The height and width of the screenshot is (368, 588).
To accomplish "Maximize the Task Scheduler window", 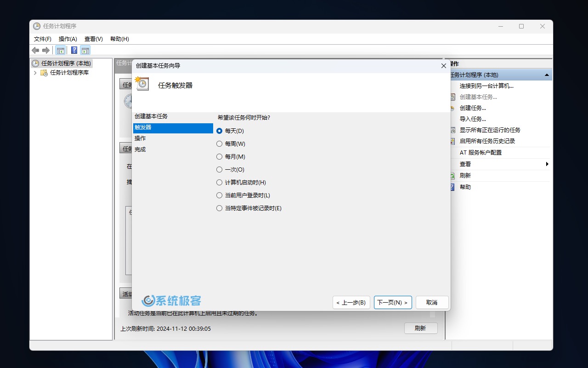I will click(521, 26).
